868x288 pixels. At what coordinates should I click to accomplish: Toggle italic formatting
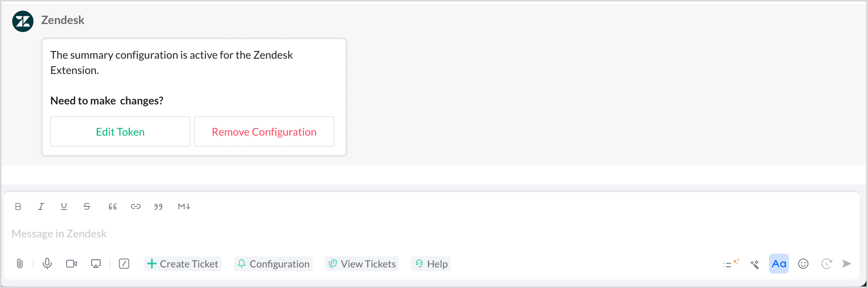tap(41, 206)
